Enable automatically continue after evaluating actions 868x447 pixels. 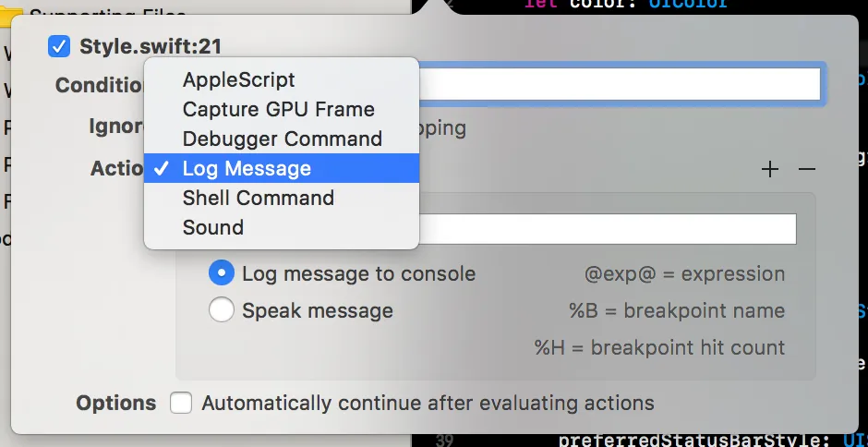coord(181,404)
